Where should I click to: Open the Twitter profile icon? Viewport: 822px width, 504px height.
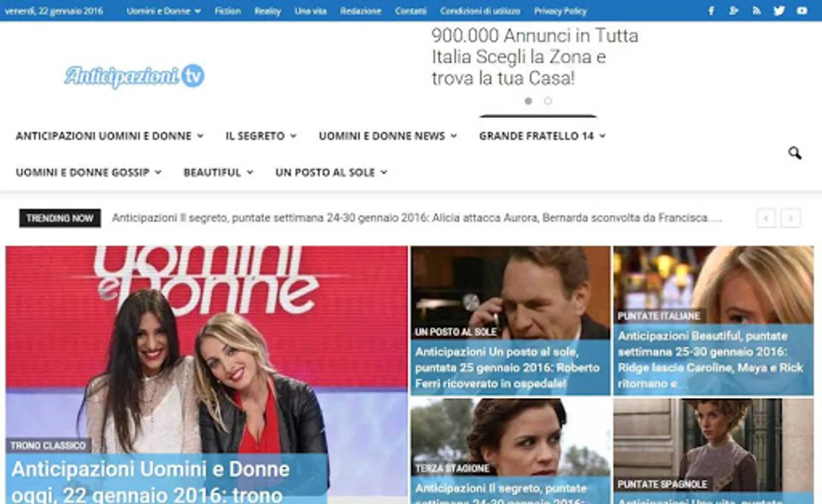[x=779, y=11]
